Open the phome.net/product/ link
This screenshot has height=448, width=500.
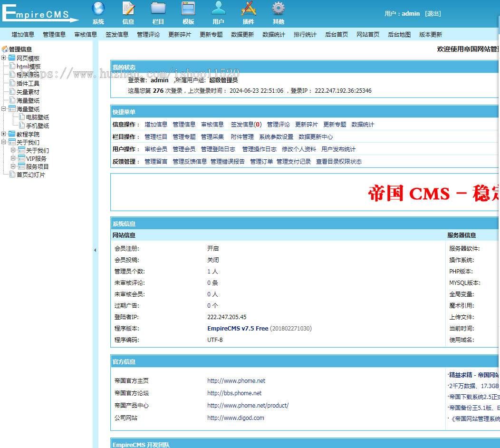click(x=248, y=406)
